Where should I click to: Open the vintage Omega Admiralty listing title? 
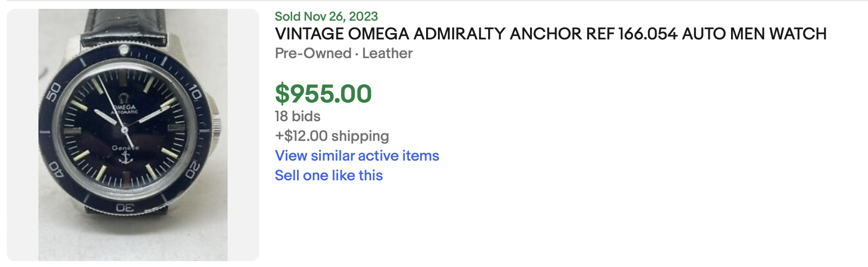(550, 34)
